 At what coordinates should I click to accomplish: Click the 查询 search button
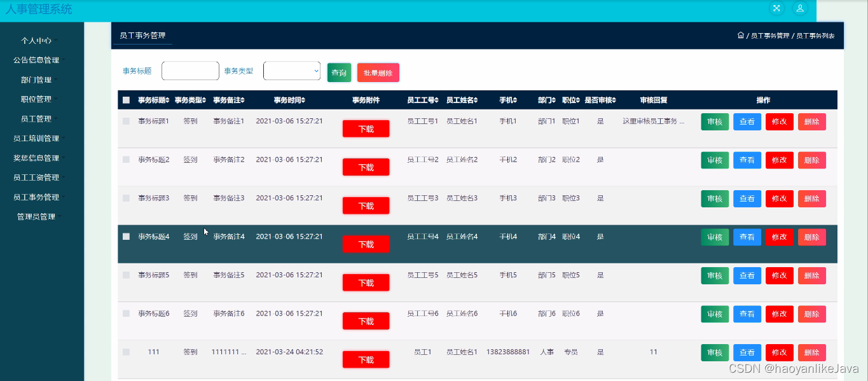coord(339,73)
